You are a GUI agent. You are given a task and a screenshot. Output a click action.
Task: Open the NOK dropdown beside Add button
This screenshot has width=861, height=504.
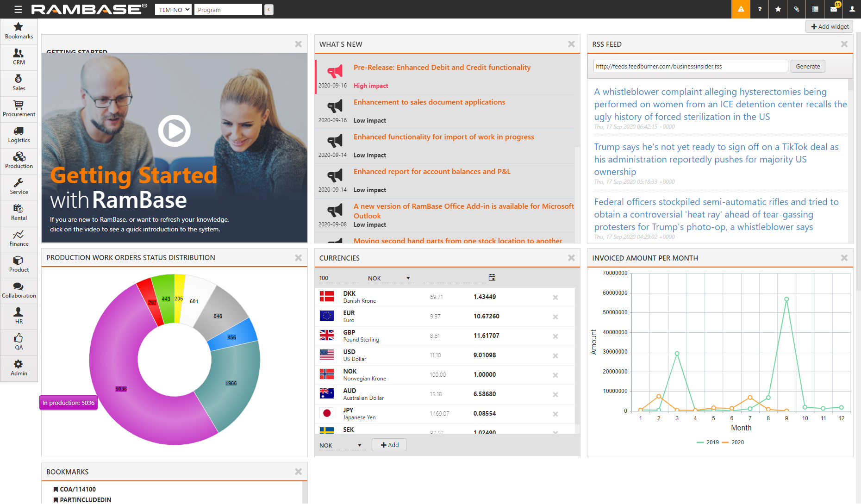click(x=340, y=445)
